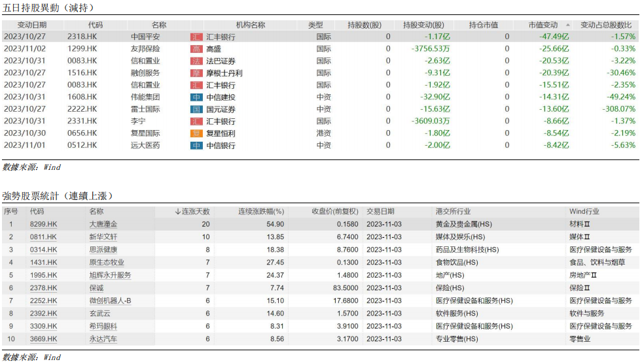This screenshot has width=640, height=364.
Task: Click the 黄金及贵金属(HS) industry cell
Action: 464,224
